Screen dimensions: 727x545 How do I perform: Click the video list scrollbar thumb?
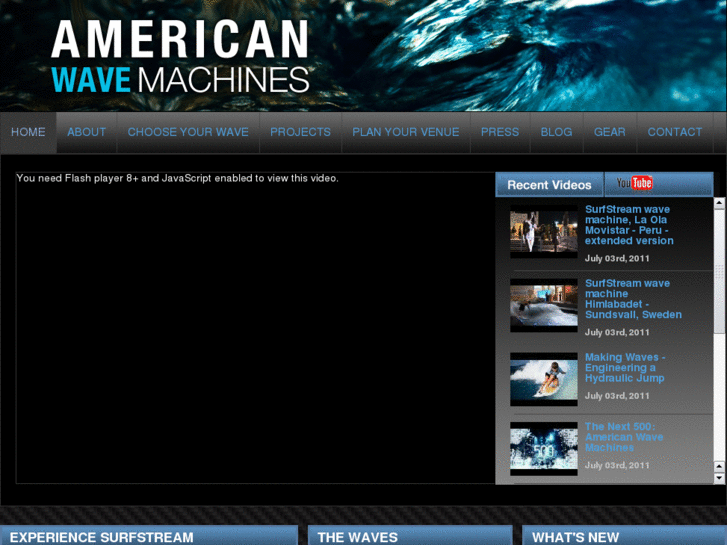(719, 270)
